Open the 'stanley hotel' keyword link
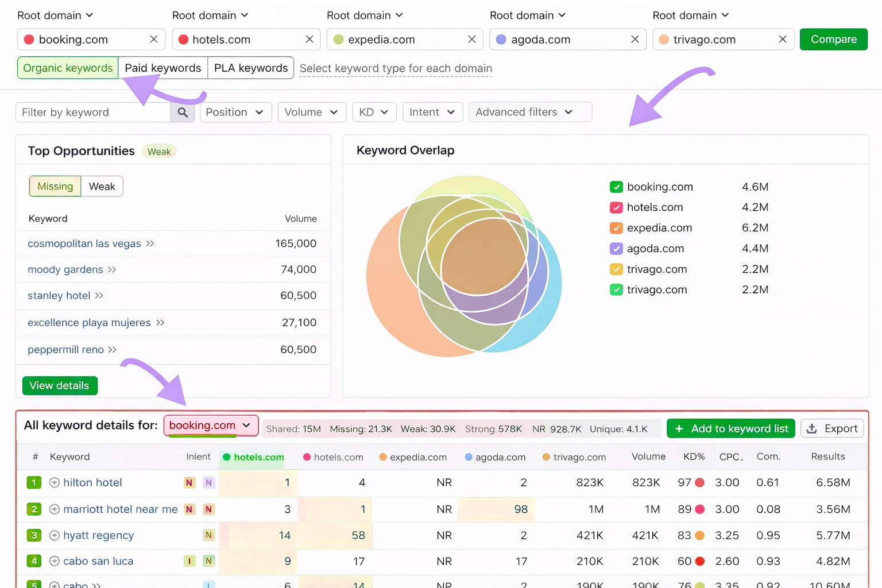This screenshot has width=882, height=588. (59, 295)
